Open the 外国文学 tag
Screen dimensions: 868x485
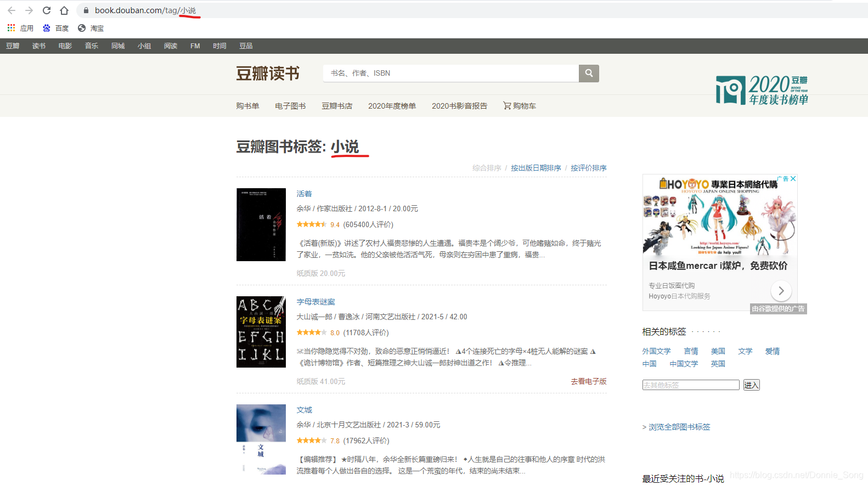click(657, 351)
